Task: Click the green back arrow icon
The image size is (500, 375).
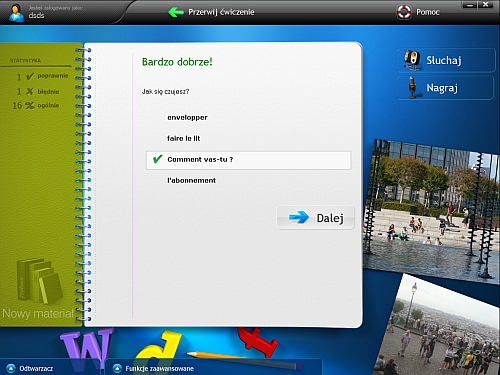Action: coord(176,12)
